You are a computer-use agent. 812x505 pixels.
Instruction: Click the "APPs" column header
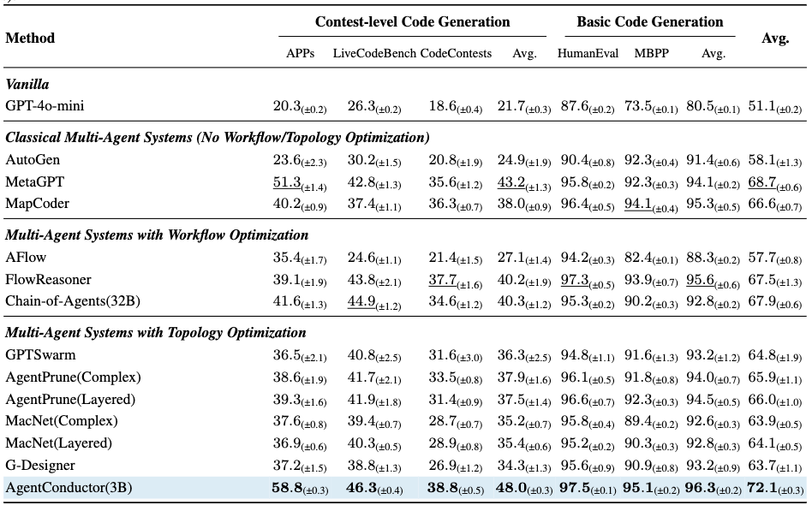click(x=300, y=54)
